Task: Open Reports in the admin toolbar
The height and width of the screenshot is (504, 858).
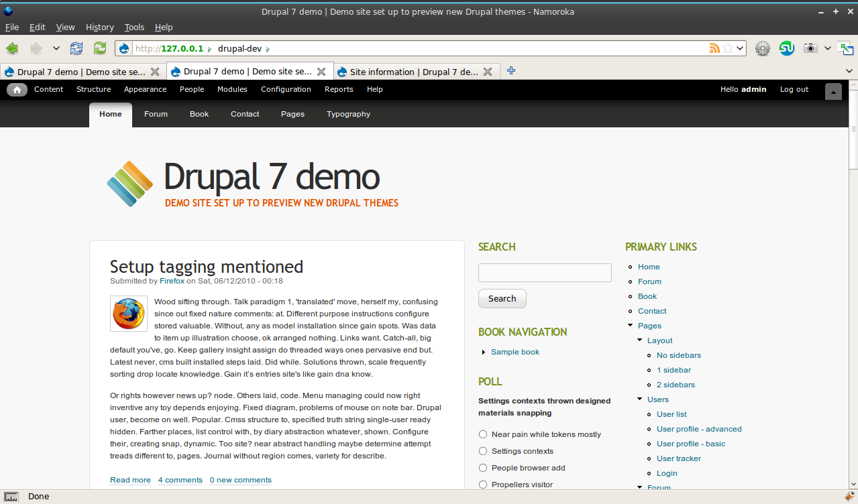Action: [x=339, y=89]
